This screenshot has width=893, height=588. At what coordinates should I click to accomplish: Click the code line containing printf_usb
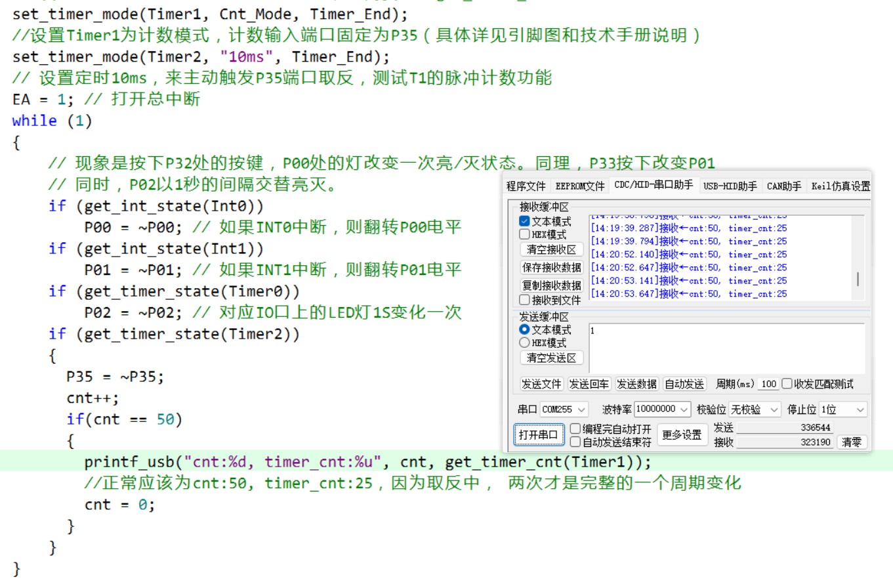pyautogui.click(x=368, y=462)
